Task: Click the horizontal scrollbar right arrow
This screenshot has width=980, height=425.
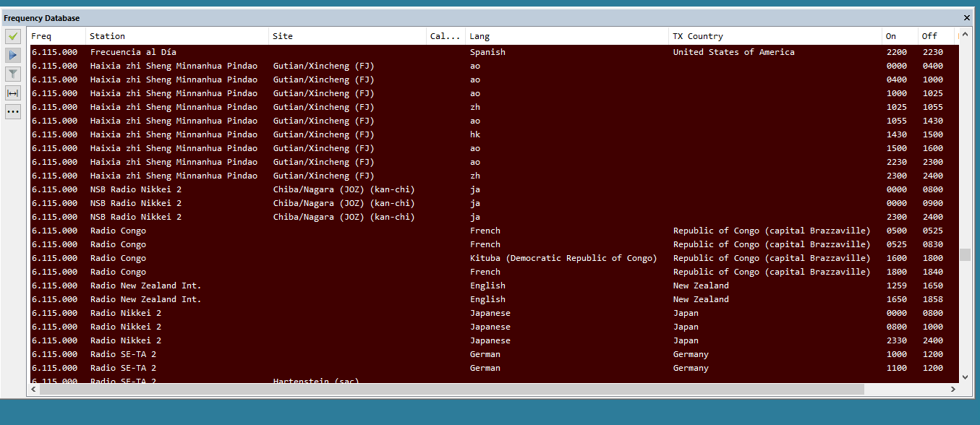Action: [x=953, y=390]
